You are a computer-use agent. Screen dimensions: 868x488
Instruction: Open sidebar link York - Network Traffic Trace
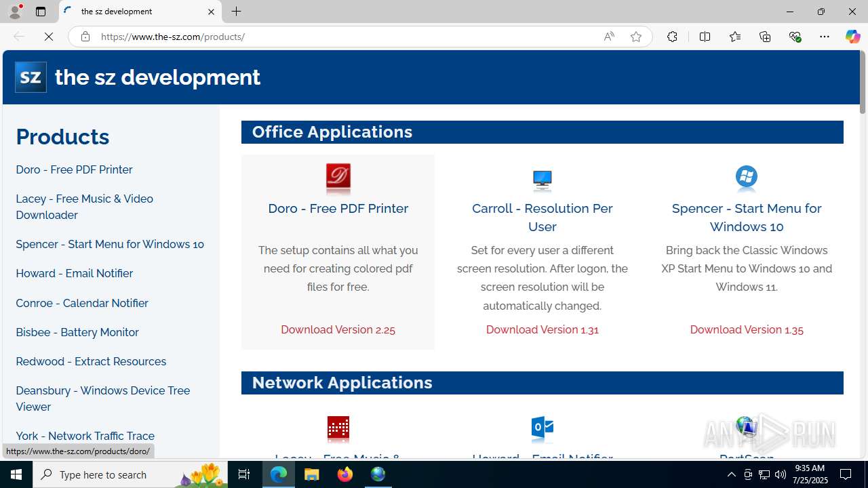85,436
